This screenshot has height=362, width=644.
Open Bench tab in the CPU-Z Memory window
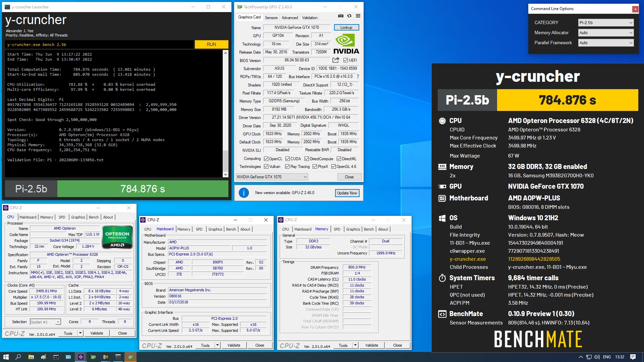pos(369,229)
